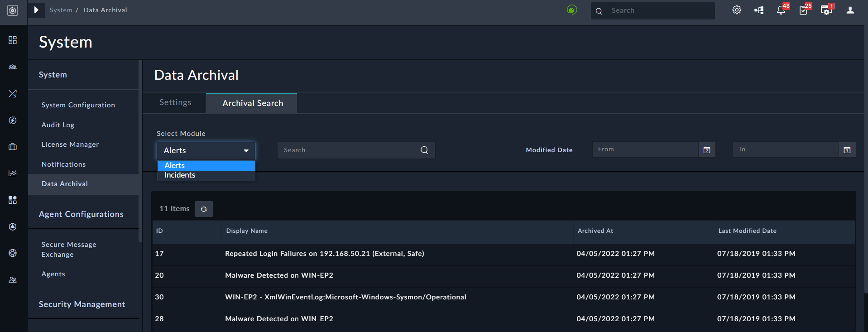Image resolution: width=868 pixels, height=332 pixels.
Task: Open the From date calendar picker
Action: coord(706,150)
